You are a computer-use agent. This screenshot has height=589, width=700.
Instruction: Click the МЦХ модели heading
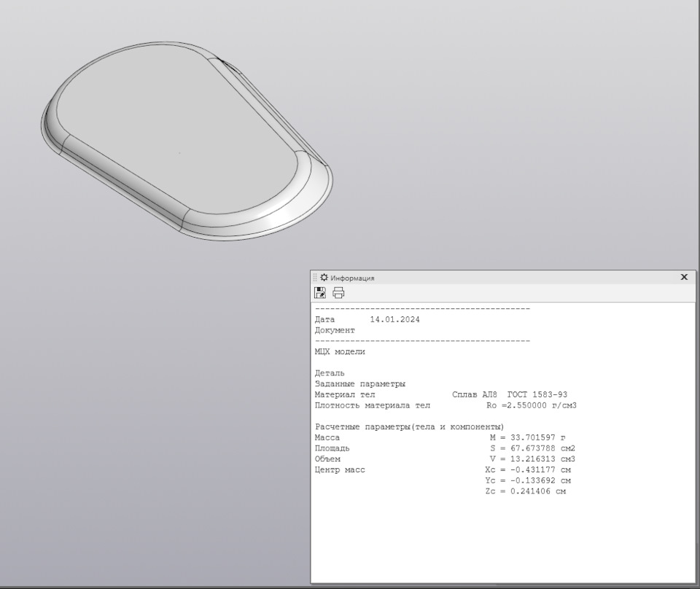pos(340,351)
